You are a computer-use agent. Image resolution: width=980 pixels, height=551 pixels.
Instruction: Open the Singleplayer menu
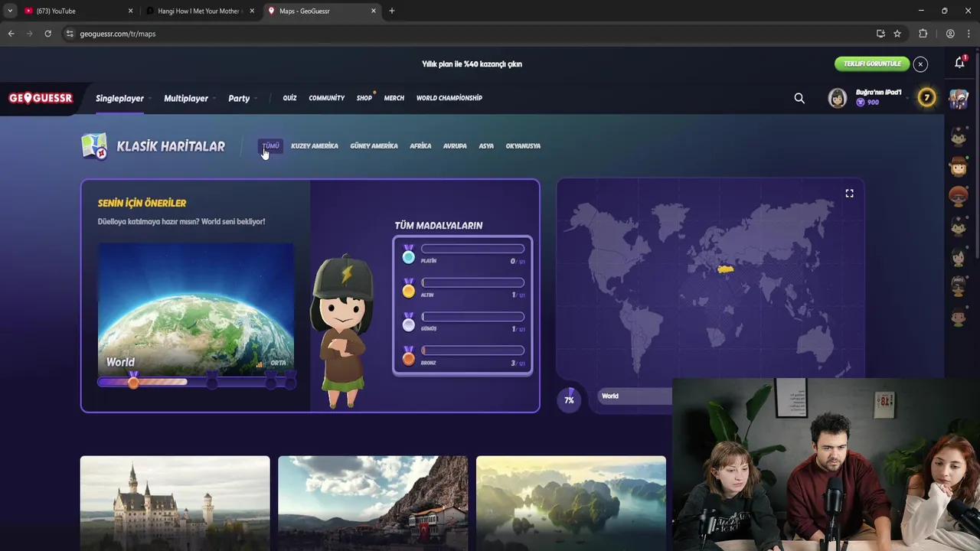pyautogui.click(x=119, y=99)
